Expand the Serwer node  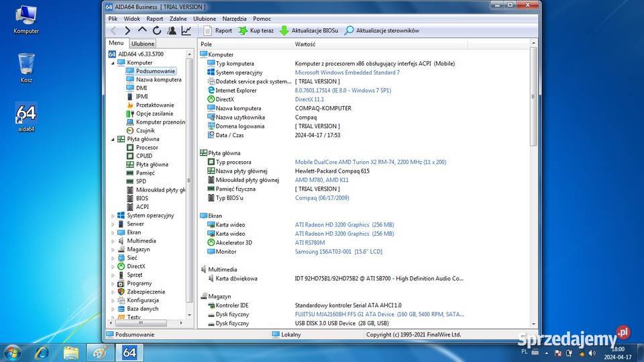[x=113, y=224]
